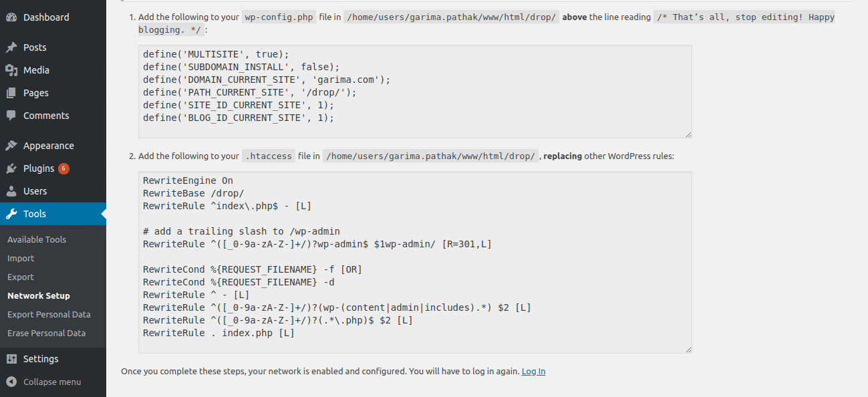Click the Pages icon in sidebar
Viewport: 868px width, 397px height.
coord(11,93)
